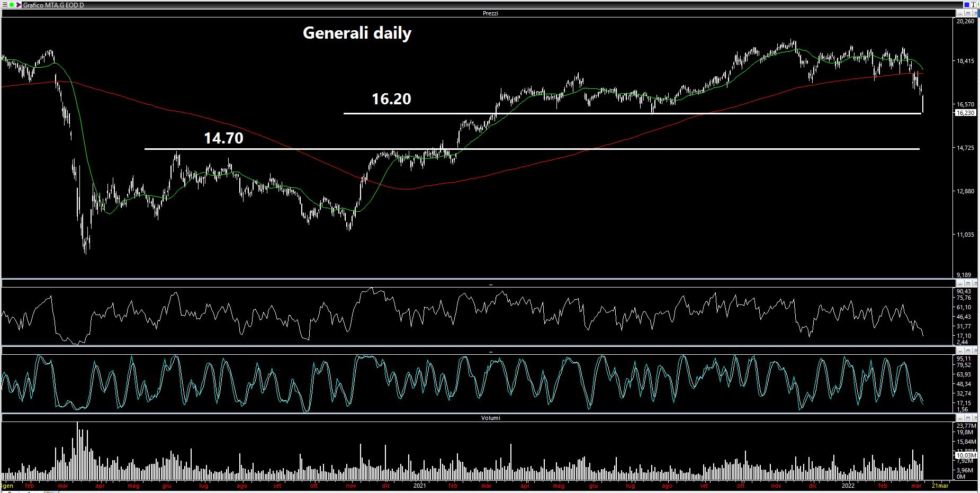Click the 'gen' month label on time axis
This screenshot has height=493, width=980.
click(x=8, y=486)
